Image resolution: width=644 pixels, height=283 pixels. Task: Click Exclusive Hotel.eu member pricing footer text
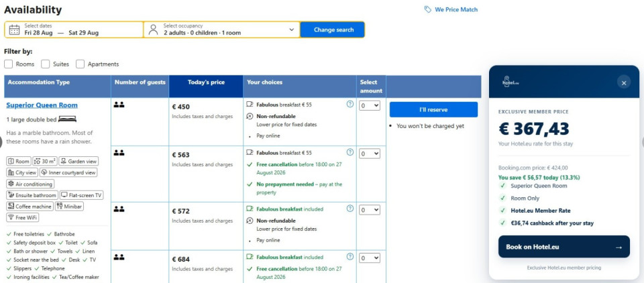[x=564, y=268]
